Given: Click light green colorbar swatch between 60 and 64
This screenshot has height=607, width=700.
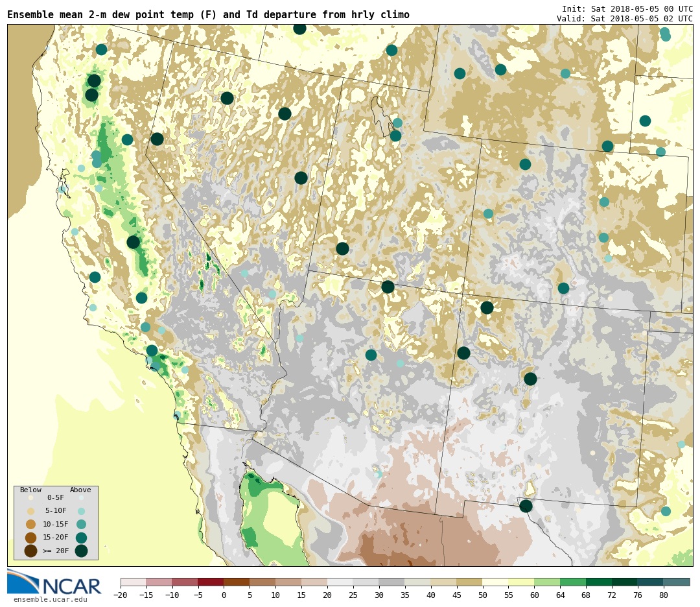Looking at the screenshot, I should [548, 582].
